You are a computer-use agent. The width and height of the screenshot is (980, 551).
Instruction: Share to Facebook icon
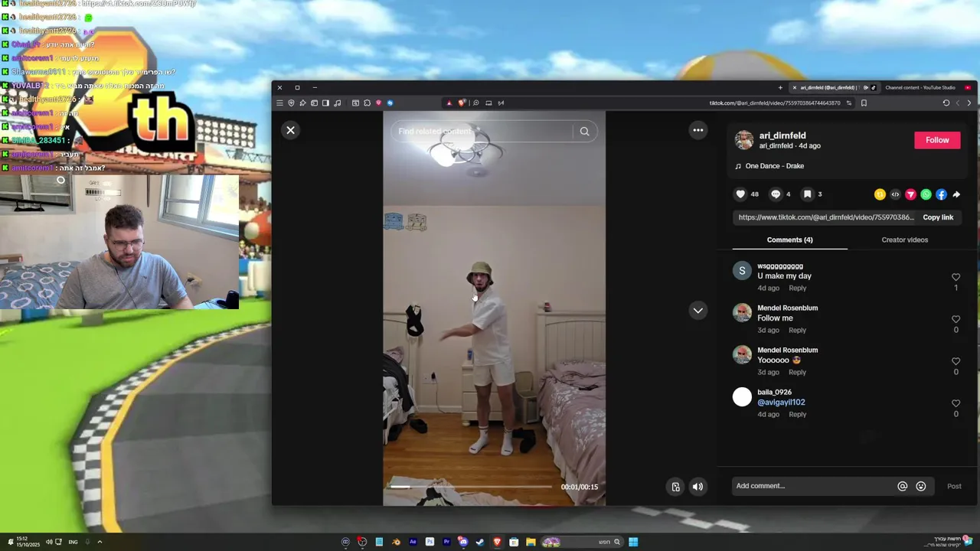click(x=941, y=194)
